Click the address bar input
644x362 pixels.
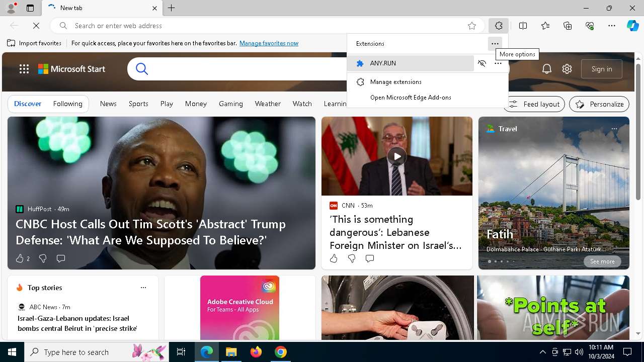(x=267, y=26)
